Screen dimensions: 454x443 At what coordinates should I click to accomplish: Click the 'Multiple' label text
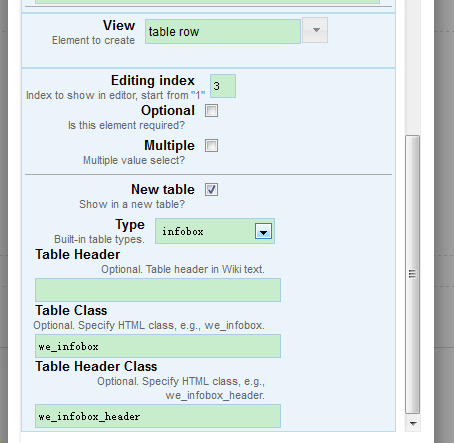(x=169, y=146)
